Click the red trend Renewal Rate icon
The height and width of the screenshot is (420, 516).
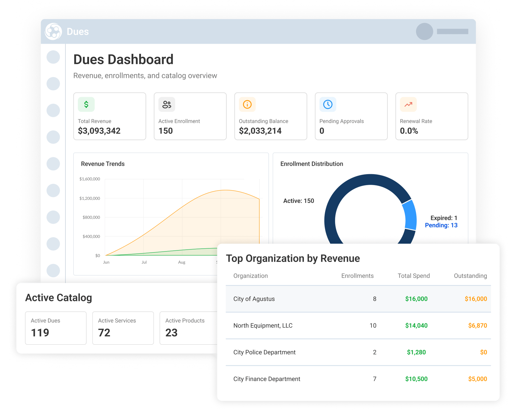[x=408, y=104]
